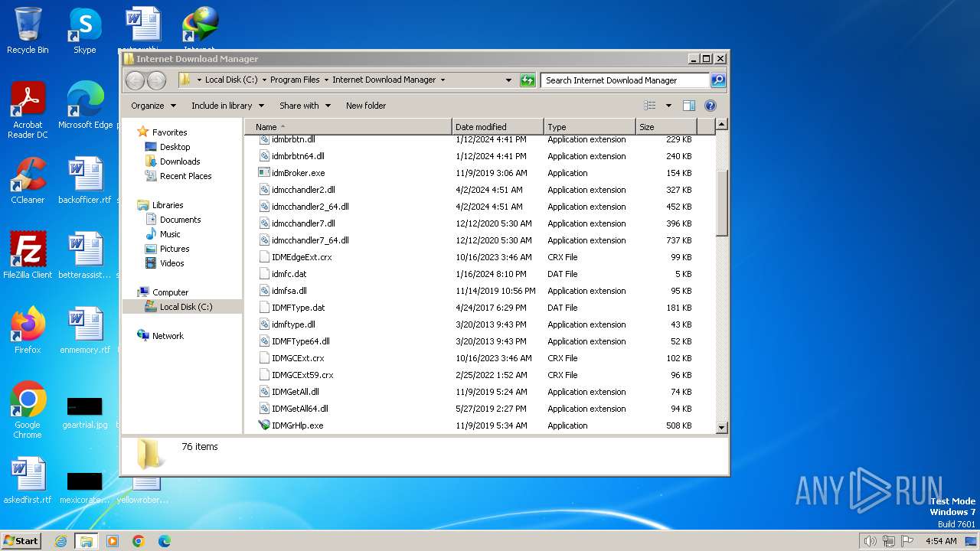Click the Program Files breadcrumb
The image size is (980, 551).
click(x=295, y=80)
